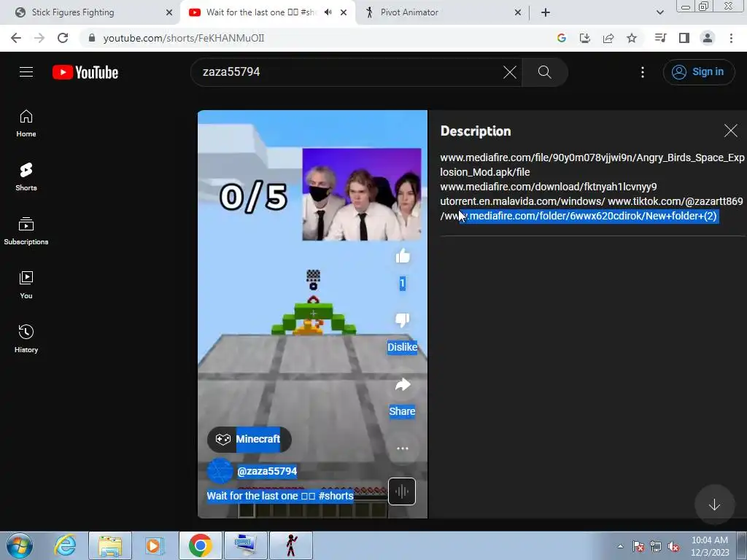
Task: Open Home in the YouTube sidebar
Action: click(26, 123)
